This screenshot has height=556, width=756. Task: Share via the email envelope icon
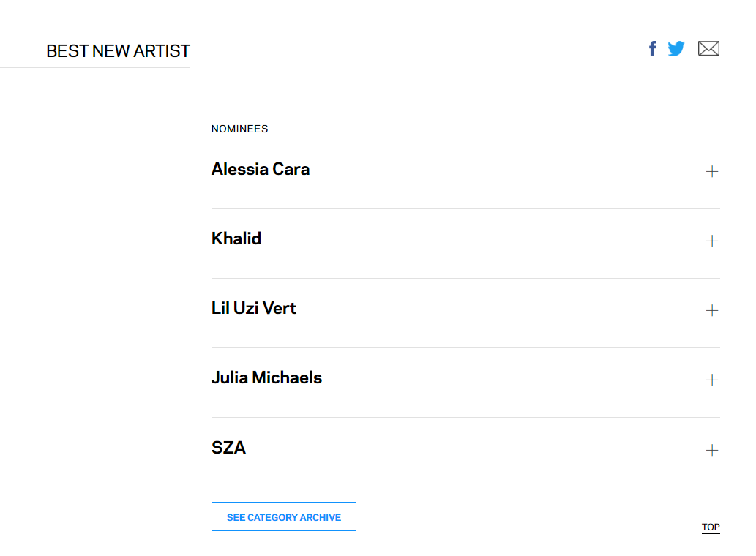[x=708, y=48]
